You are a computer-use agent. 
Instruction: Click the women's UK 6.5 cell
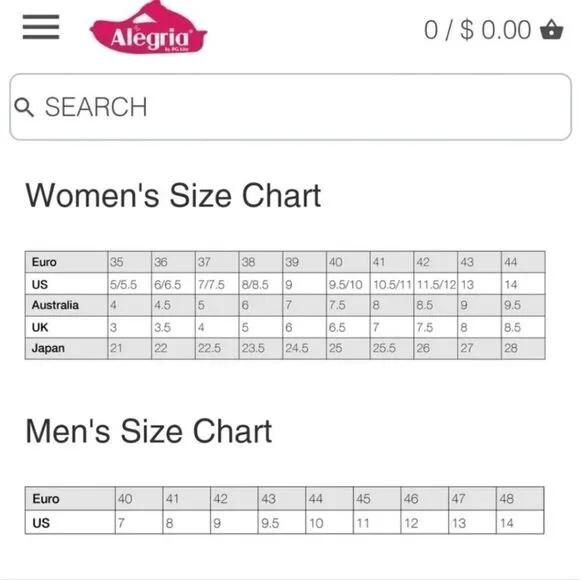(348, 327)
